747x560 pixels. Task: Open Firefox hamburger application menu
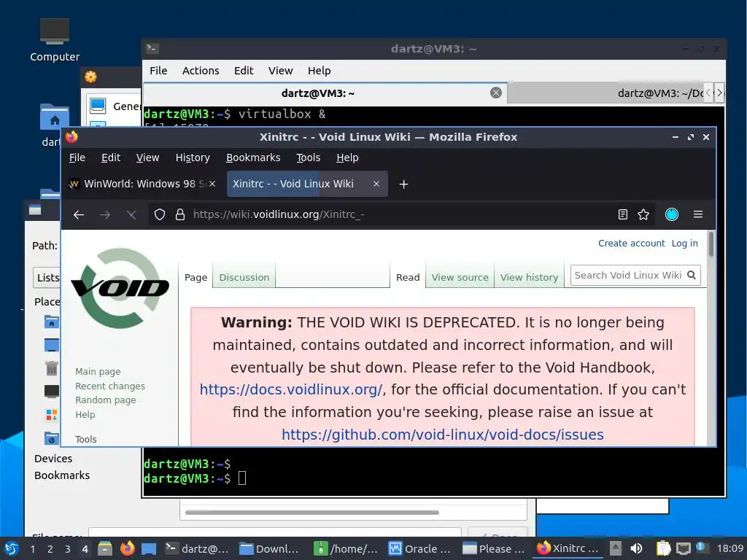pos(698,215)
